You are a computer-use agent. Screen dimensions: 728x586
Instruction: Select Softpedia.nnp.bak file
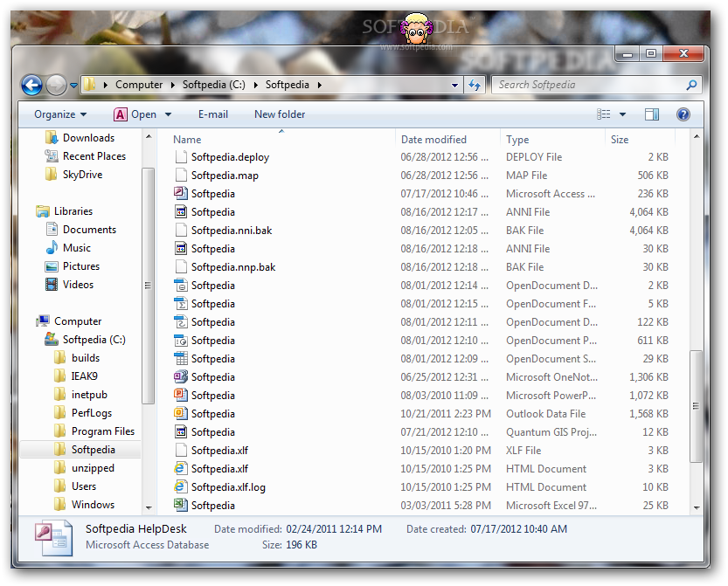pyautogui.click(x=233, y=266)
